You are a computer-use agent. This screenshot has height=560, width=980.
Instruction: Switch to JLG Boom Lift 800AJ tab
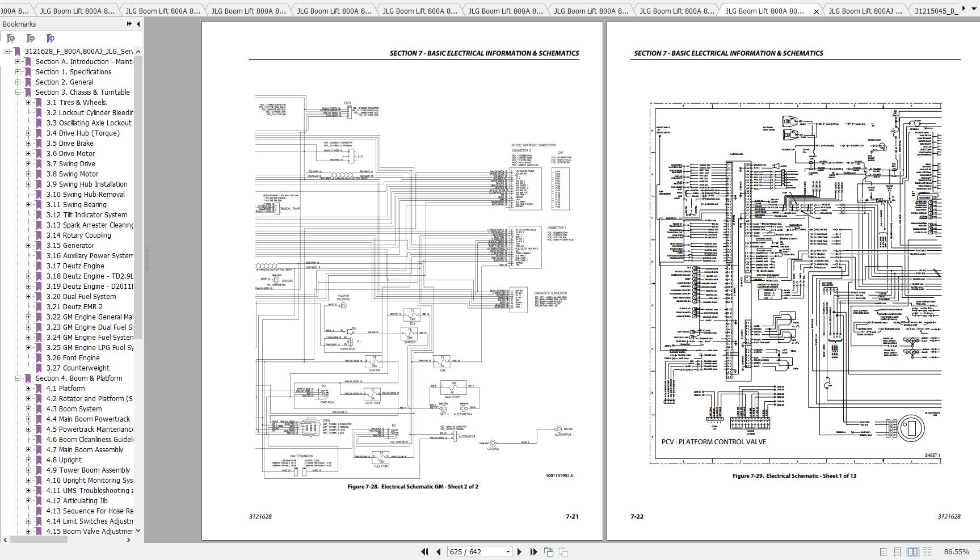click(x=864, y=11)
